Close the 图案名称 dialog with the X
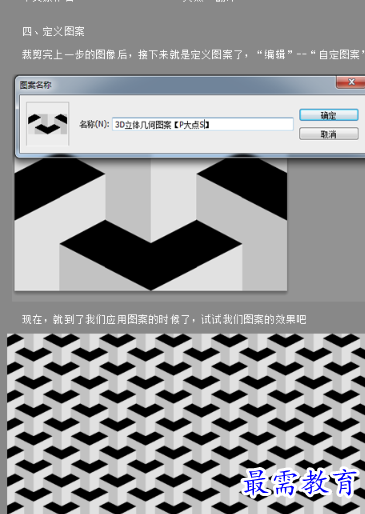365x514 pixels. pyautogui.click(x=351, y=82)
